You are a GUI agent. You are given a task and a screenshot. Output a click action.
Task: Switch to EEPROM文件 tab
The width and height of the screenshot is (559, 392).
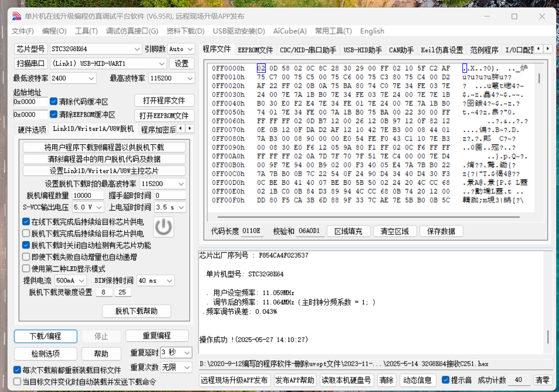(255, 50)
